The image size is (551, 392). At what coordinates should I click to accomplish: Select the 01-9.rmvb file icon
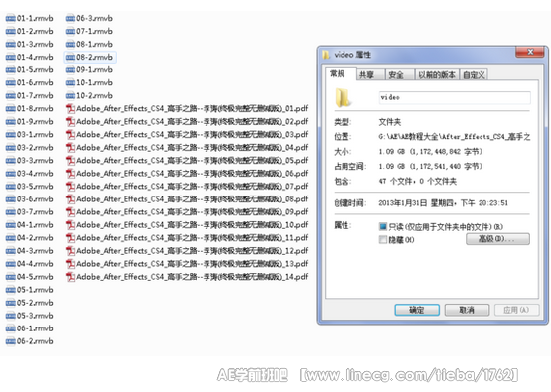(11, 121)
